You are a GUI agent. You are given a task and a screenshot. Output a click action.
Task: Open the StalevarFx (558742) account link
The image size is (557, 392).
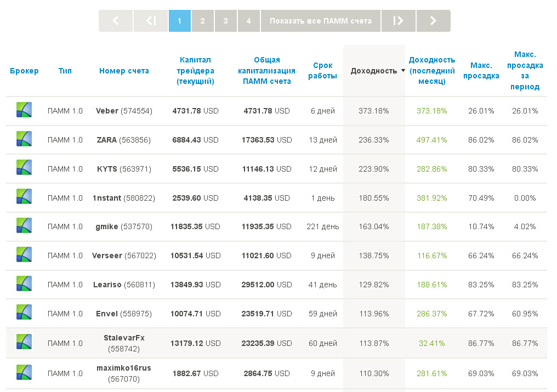(124, 343)
